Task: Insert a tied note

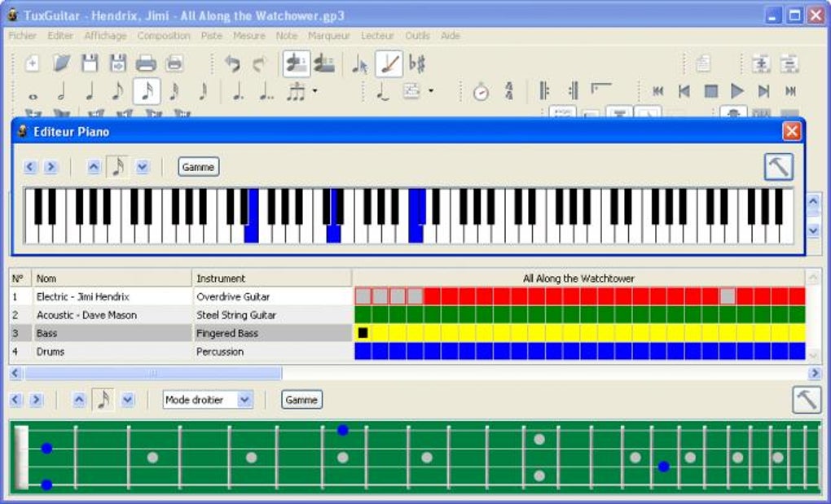Action: click(382, 91)
